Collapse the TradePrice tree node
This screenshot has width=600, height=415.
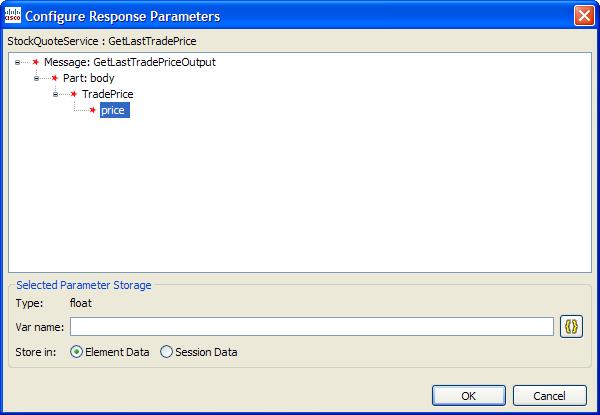[55, 94]
